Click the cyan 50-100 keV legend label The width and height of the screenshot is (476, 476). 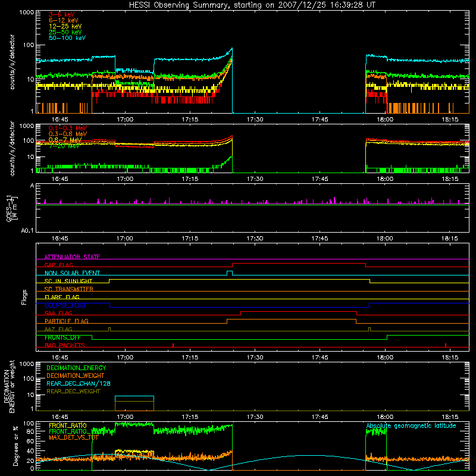[x=67, y=38]
